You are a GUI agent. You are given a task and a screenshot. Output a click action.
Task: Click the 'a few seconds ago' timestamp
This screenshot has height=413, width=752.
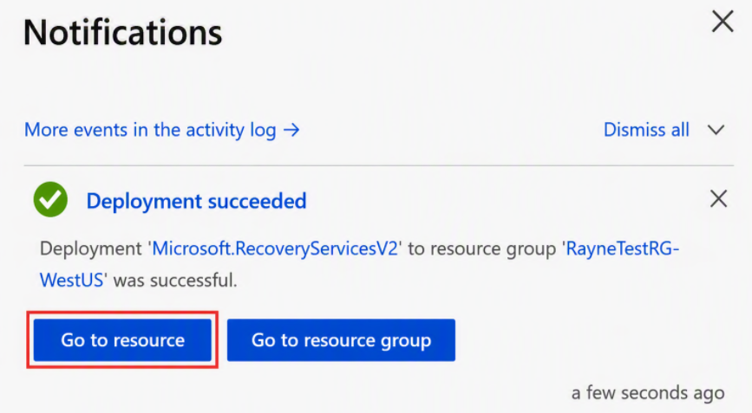point(648,393)
